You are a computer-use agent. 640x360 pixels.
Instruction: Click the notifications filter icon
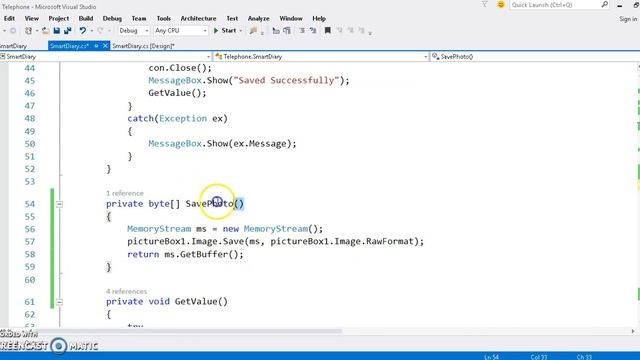[x=484, y=4]
